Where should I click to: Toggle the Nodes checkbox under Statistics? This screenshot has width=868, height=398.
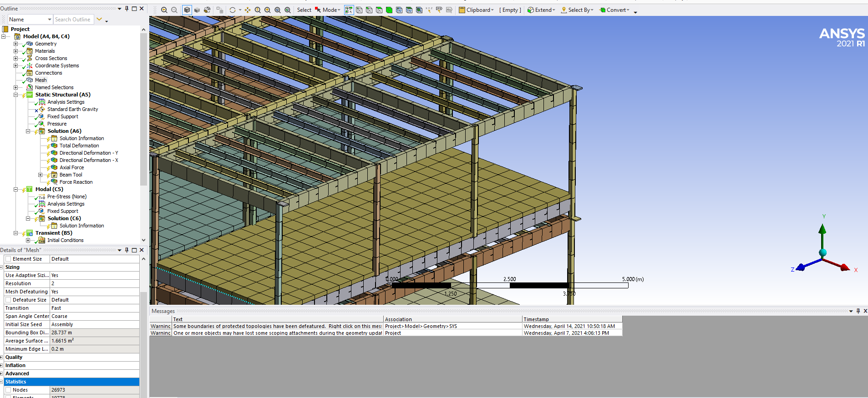8,390
